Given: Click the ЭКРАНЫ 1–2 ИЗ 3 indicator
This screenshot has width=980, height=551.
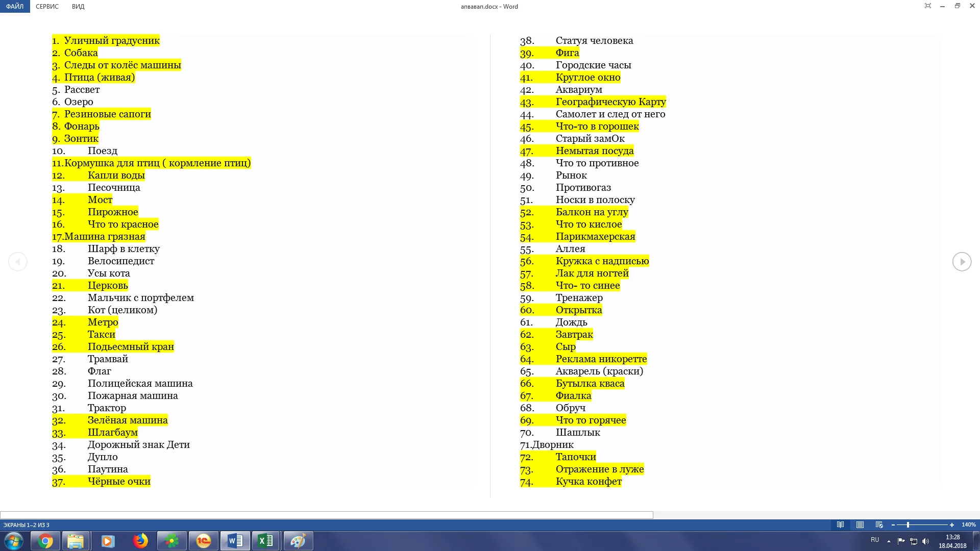Looking at the screenshot, I should pyautogui.click(x=27, y=524).
